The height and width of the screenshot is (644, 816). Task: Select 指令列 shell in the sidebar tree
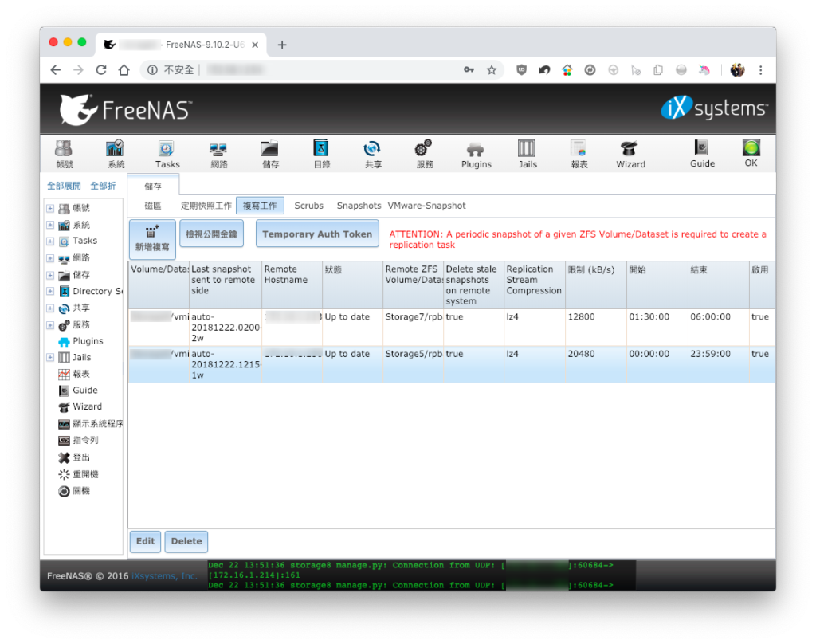[x=79, y=441]
